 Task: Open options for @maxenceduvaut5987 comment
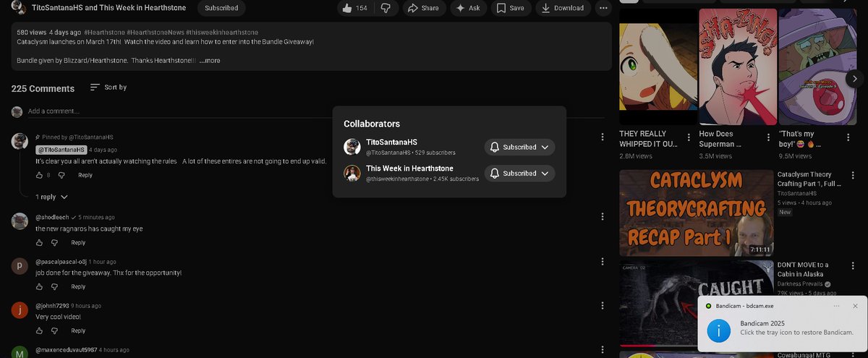[x=603, y=349]
